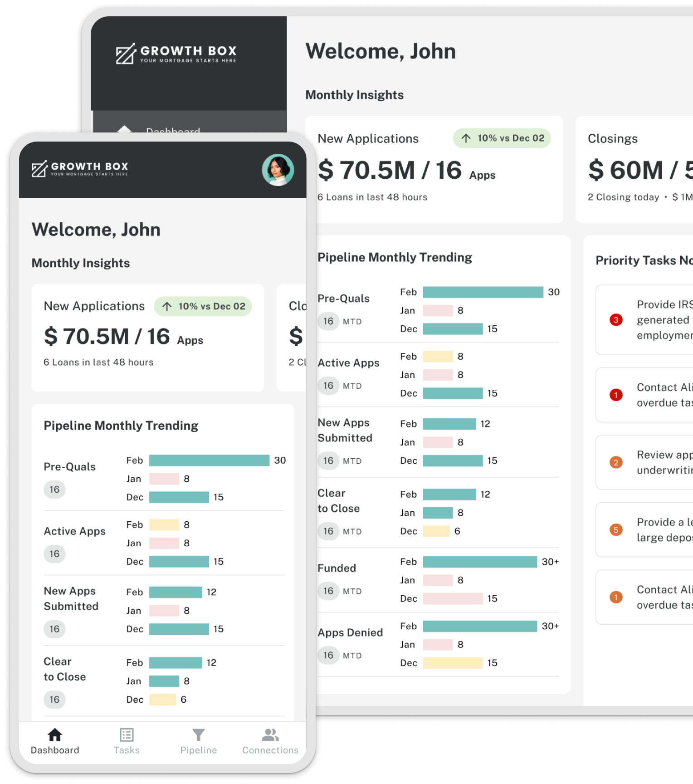Open the Review app underwriting task card
Image resolution: width=693 pixels, height=784 pixels.
click(644, 463)
